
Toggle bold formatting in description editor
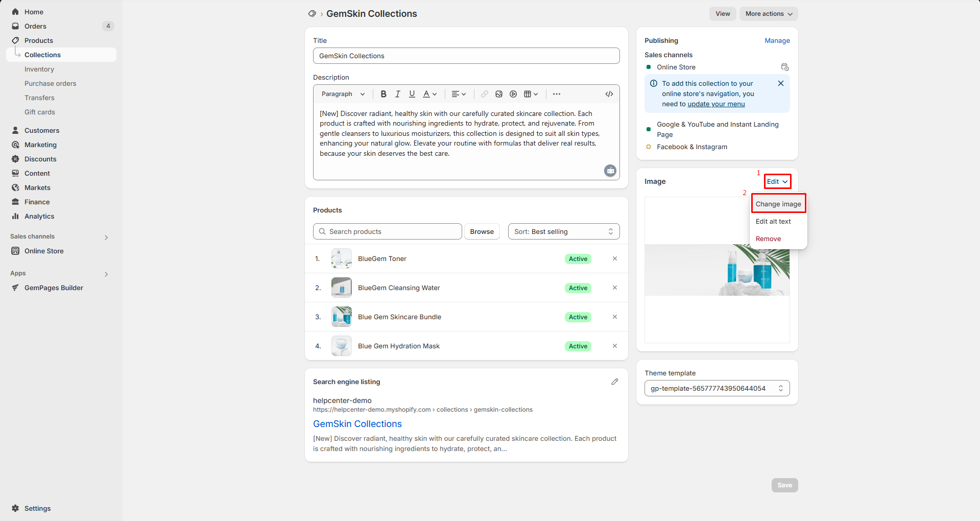tap(384, 94)
